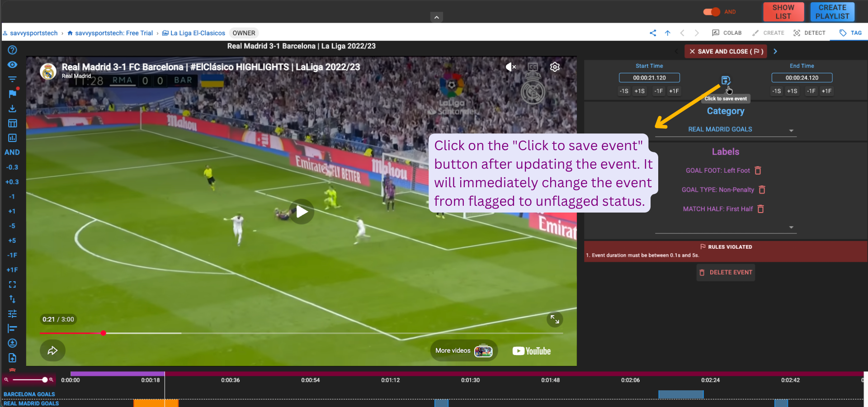Open YouTube video settings gear

pos(555,67)
